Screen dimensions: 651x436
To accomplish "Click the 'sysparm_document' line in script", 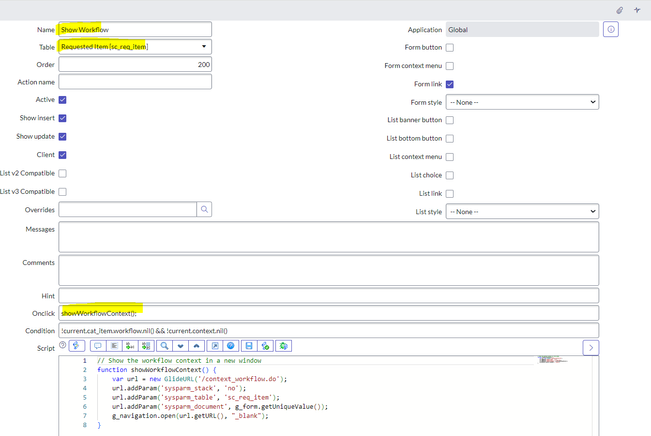I will click(x=220, y=407).
